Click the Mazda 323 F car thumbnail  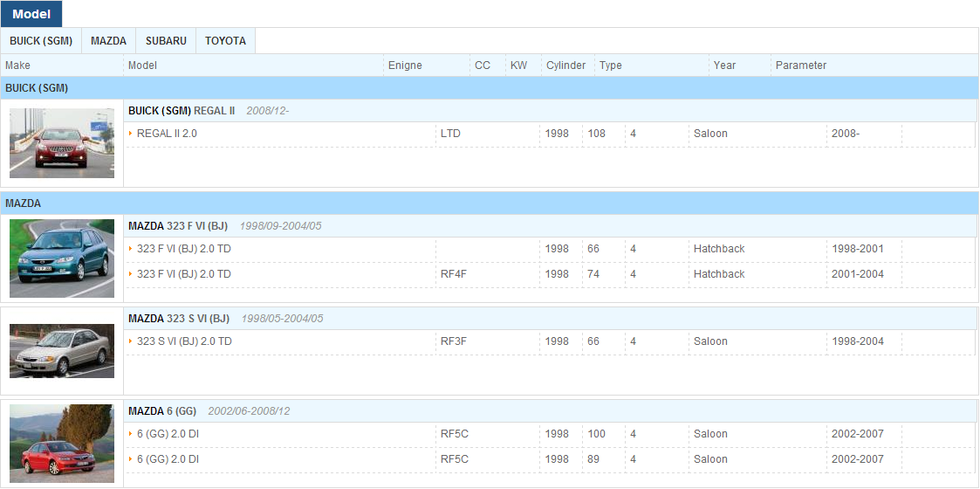tap(62, 258)
